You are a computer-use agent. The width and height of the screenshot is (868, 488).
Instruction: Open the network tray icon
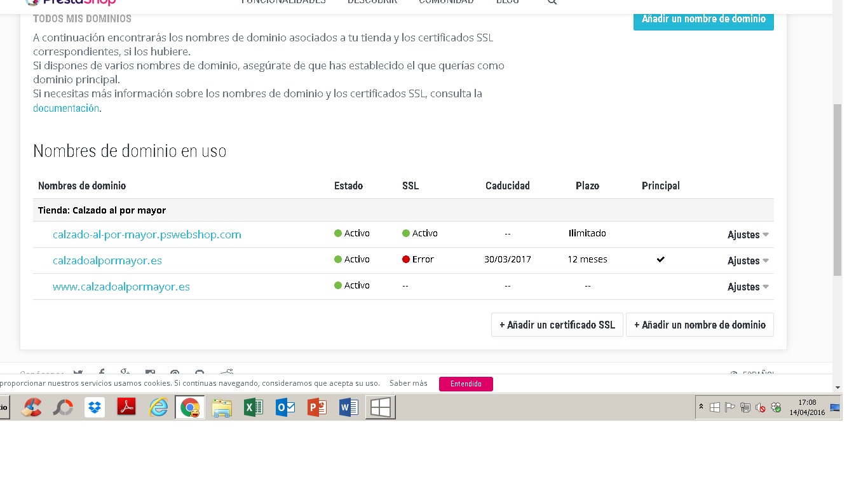pos(745,407)
